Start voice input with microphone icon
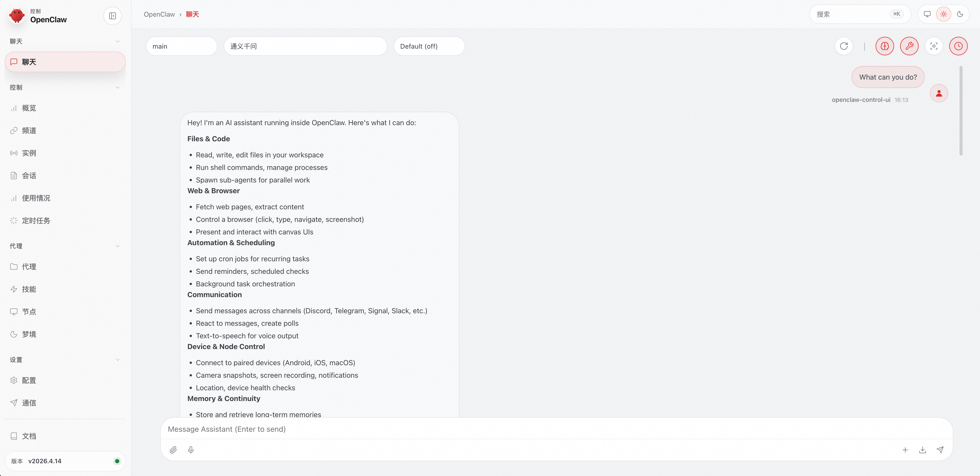980x476 pixels. [x=191, y=450]
